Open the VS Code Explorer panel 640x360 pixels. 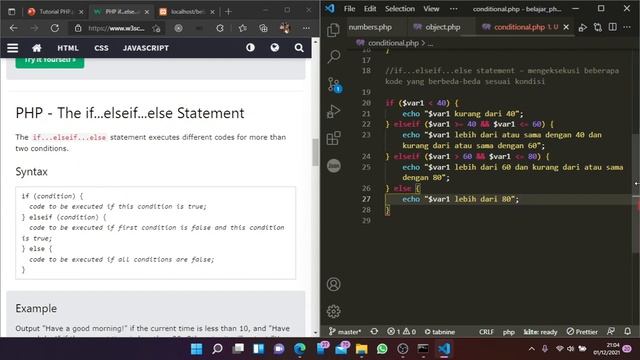333,30
